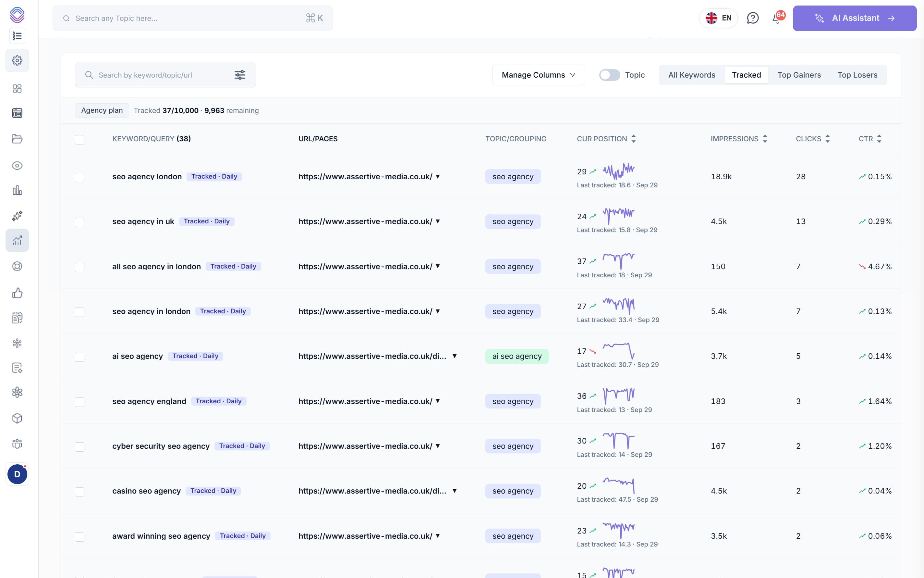Viewport: 924px width, 578px height.
Task: Open the list menu icon in sidebar
Action: 17,36
